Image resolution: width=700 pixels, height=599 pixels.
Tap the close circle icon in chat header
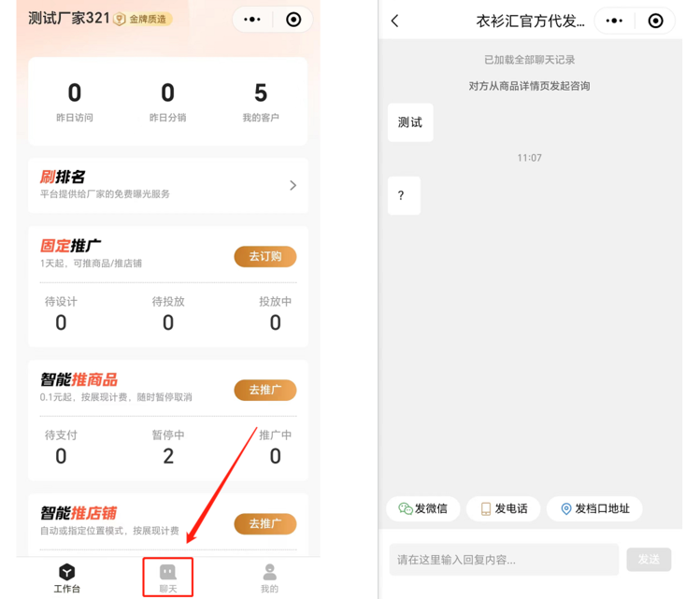pos(655,21)
